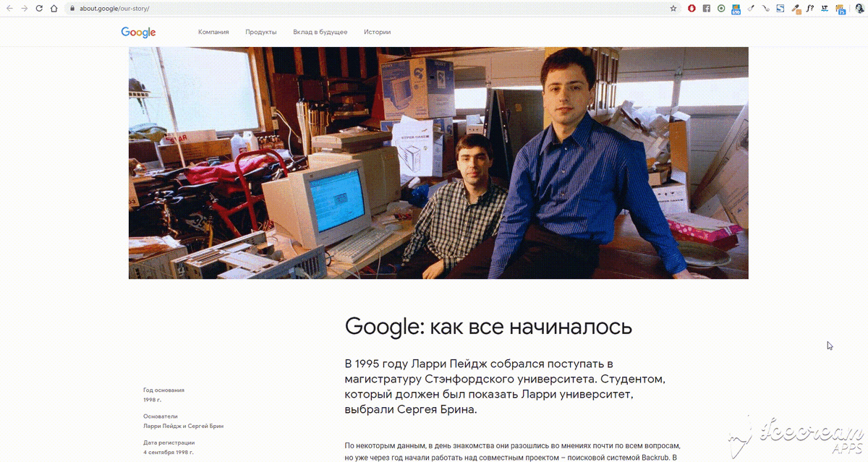Toggle bookmark with the address bar star
Viewport: 868px width, 462px height.
point(675,8)
